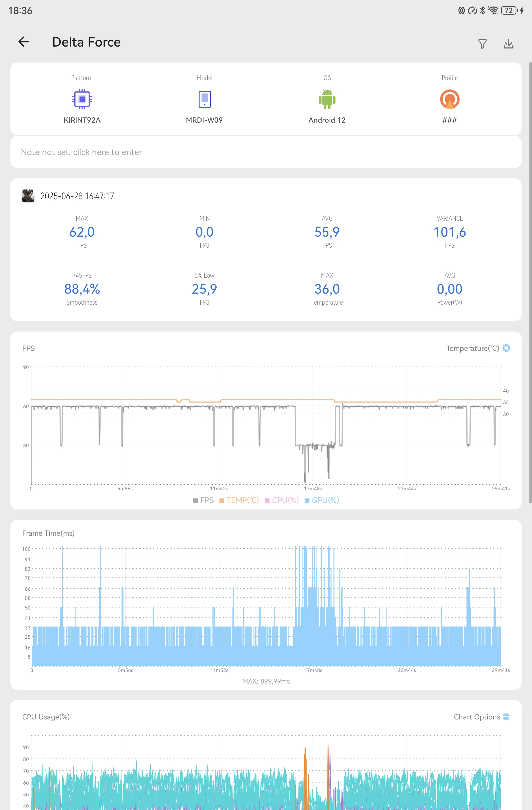Select the VARIANCE 101,6 value
The height and width of the screenshot is (810, 532).
coord(450,232)
